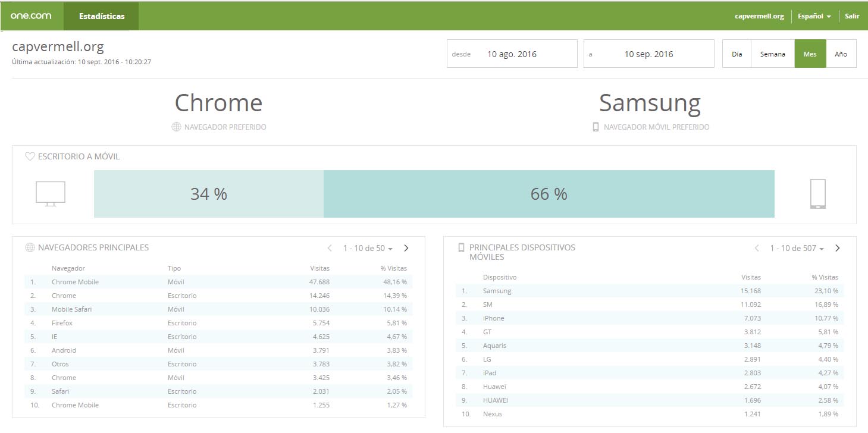868x433 pixels.
Task: Click the GT device row
Action: pyautogui.click(x=650, y=332)
